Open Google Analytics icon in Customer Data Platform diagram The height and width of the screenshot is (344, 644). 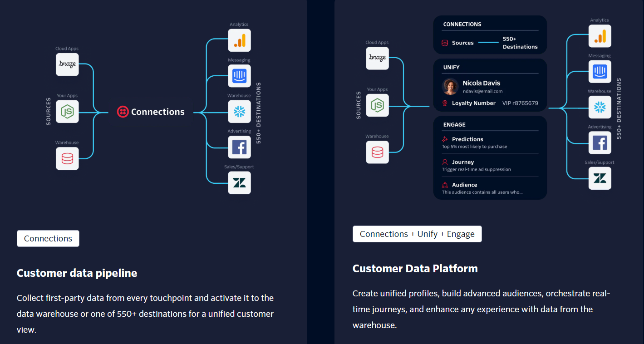tap(600, 36)
